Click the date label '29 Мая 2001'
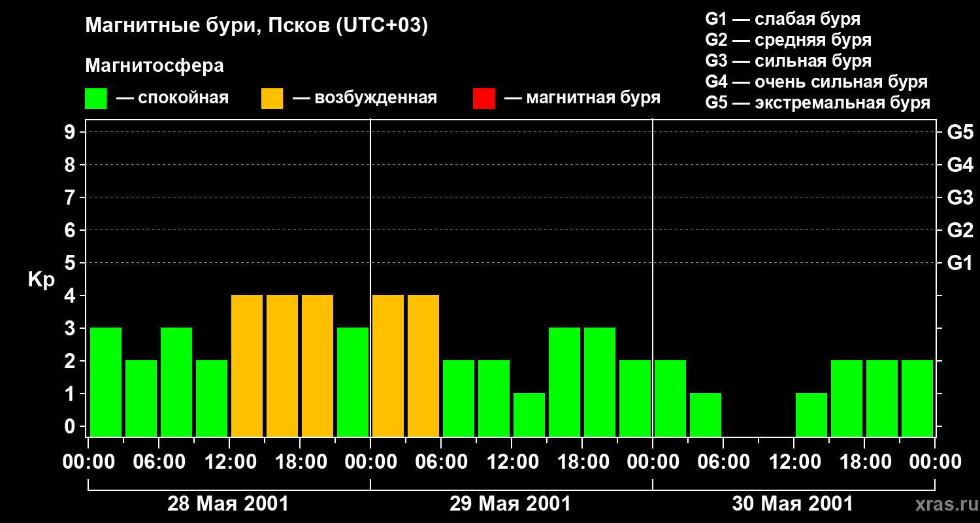 (x=510, y=503)
